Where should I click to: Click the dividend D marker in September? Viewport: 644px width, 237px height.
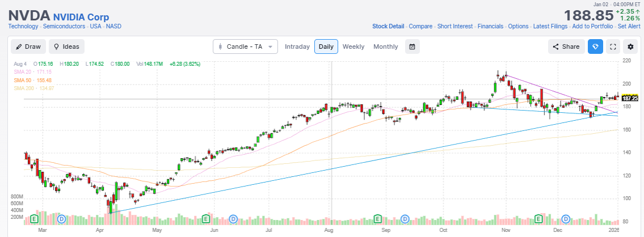[x=405, y=218]
